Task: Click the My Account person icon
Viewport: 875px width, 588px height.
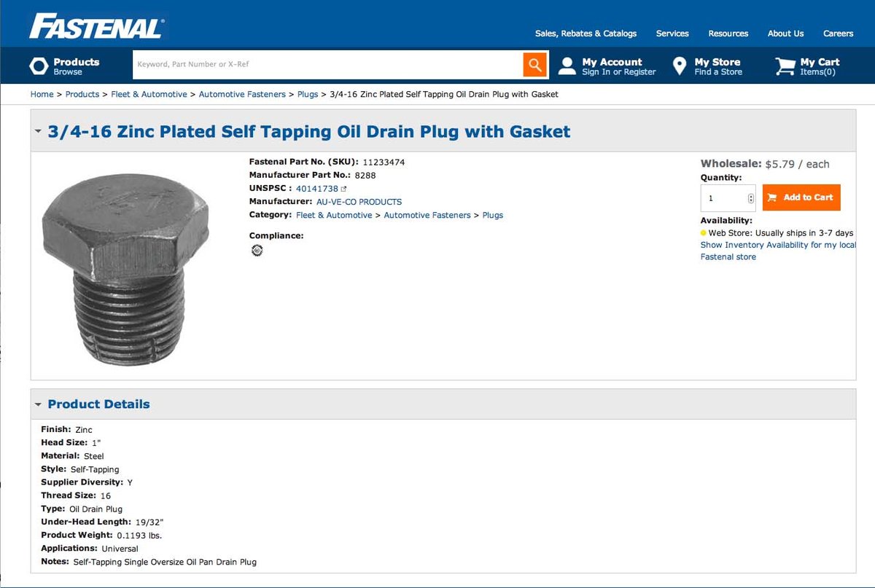Action: point(567,65)
